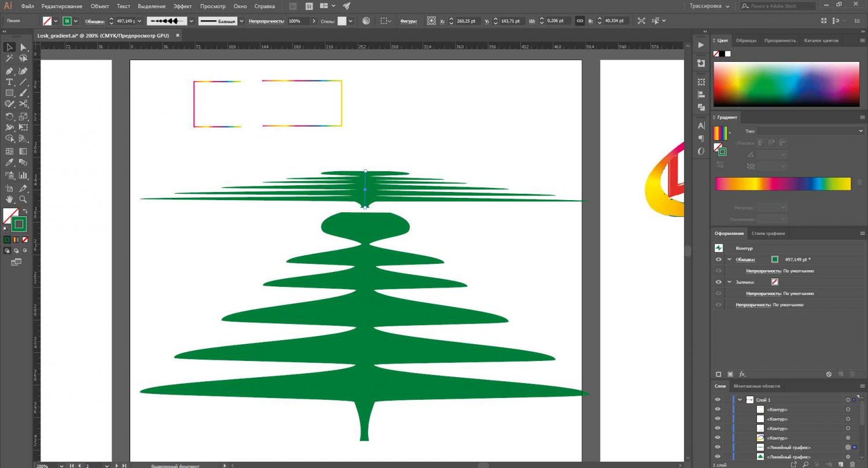The height and width of the screenshot is (468, 868).
Task: Swap fill and stroke colors
Action: click(25, 211)
